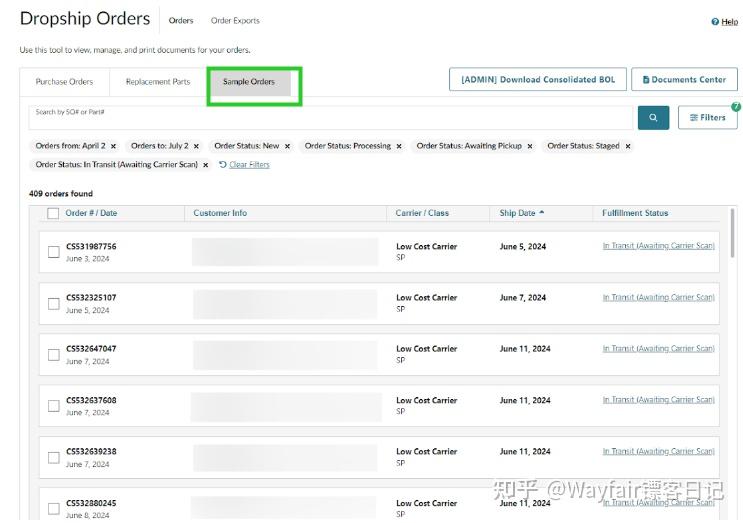This screenshot has width=743, height=523.
Task: Click the Clear Filters link
Action: 249,165
